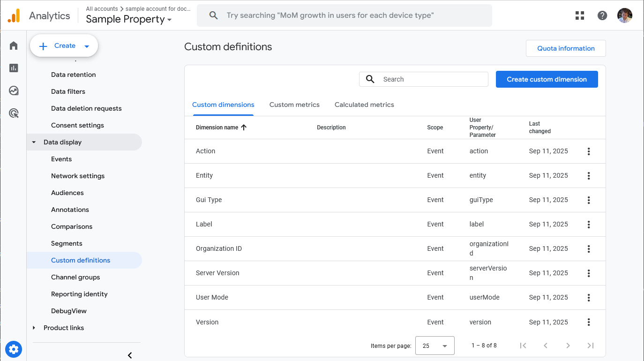The image size is (644, 361).
Task: Click the magnifier icon in table search
Action: pyautogui.click(x=370, y=79)
